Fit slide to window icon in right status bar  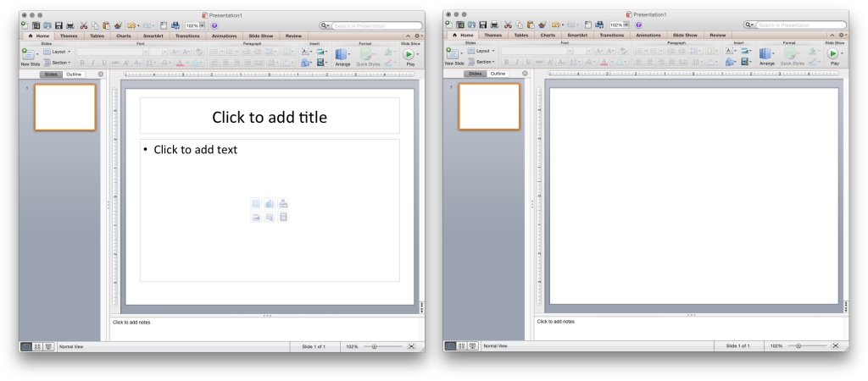(835, 346)
